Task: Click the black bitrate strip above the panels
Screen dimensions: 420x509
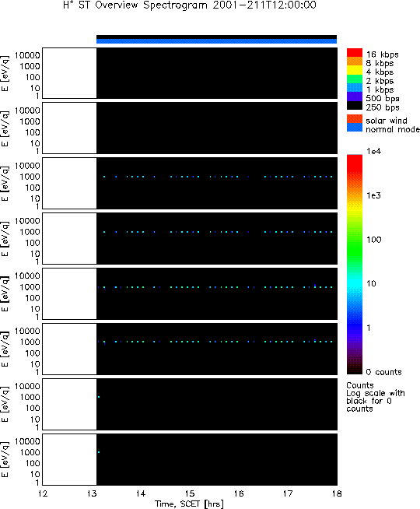Action: pyautogui.click(x=217, y=37)
